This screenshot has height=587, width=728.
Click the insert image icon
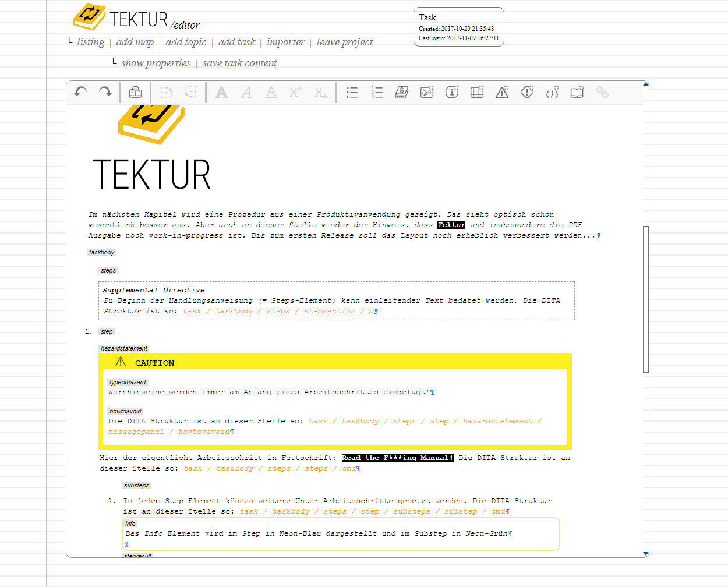point(427,92)
